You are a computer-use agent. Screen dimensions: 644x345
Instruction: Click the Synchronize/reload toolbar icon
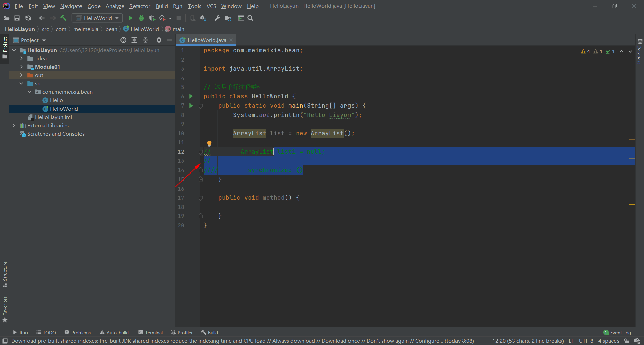pyautogui.click(x=28, y=18)
